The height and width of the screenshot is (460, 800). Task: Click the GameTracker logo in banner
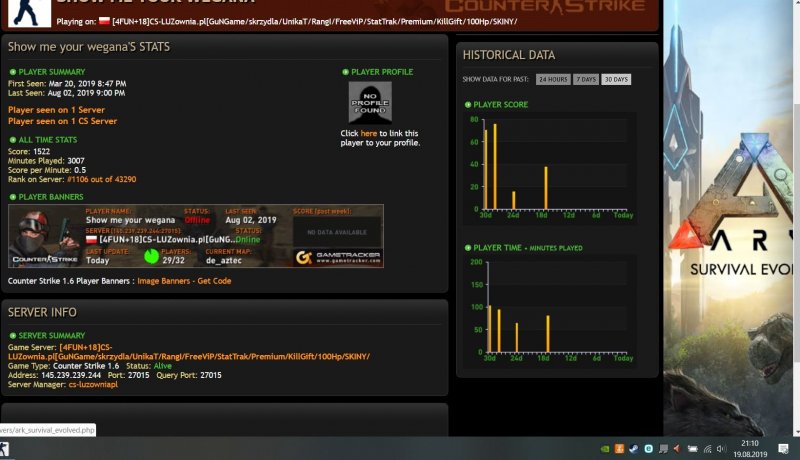click(334, 257)
